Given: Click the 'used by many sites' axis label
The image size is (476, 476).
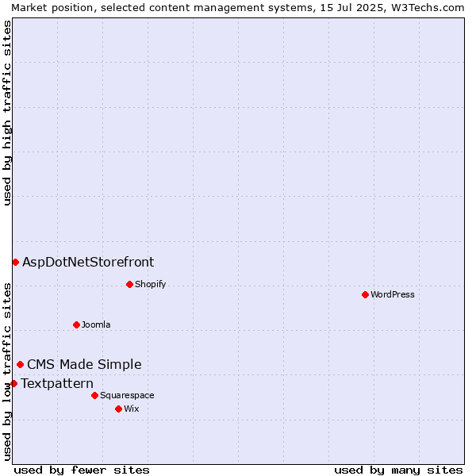Looking at the screenshot, I should click(398, 470).
